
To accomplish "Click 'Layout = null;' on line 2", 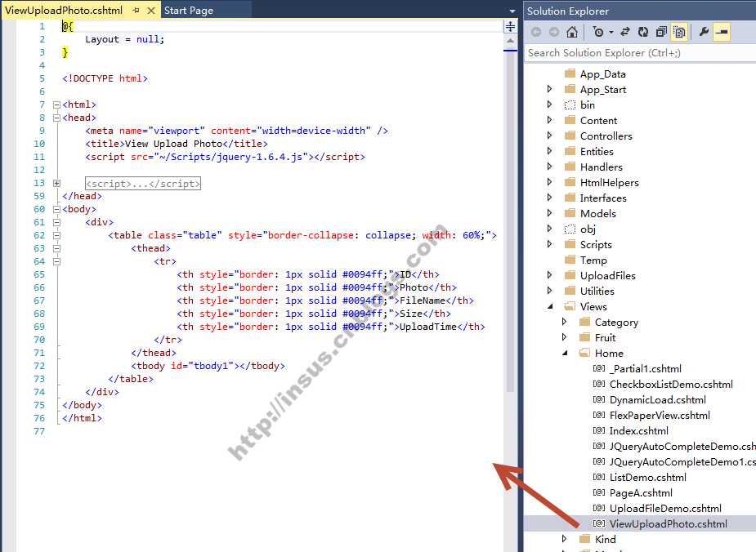I will (124, 39).
